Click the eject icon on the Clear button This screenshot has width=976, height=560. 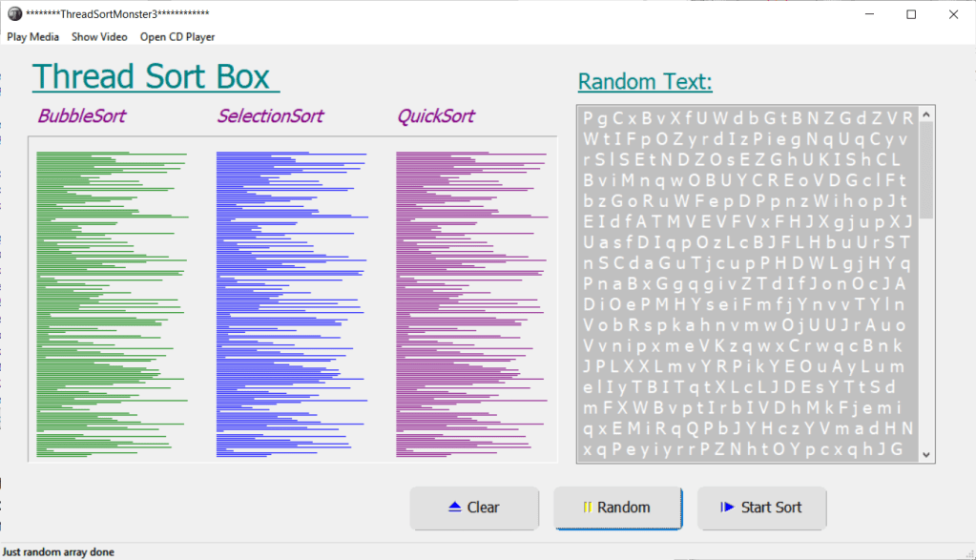click(454, 508)
